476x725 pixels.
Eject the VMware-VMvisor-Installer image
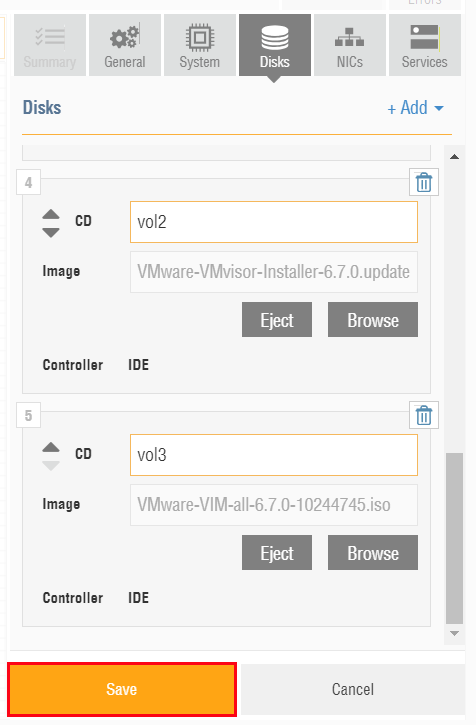point(277,320)
